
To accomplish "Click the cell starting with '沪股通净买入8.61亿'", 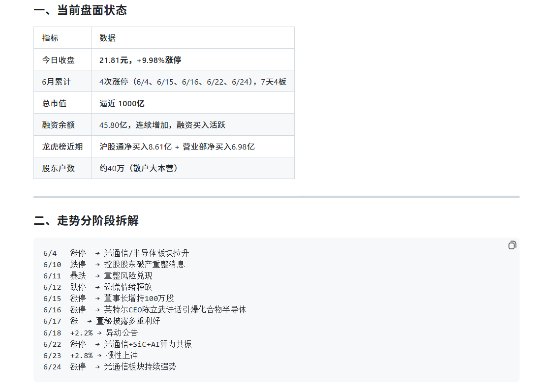I will pos(192,147).
